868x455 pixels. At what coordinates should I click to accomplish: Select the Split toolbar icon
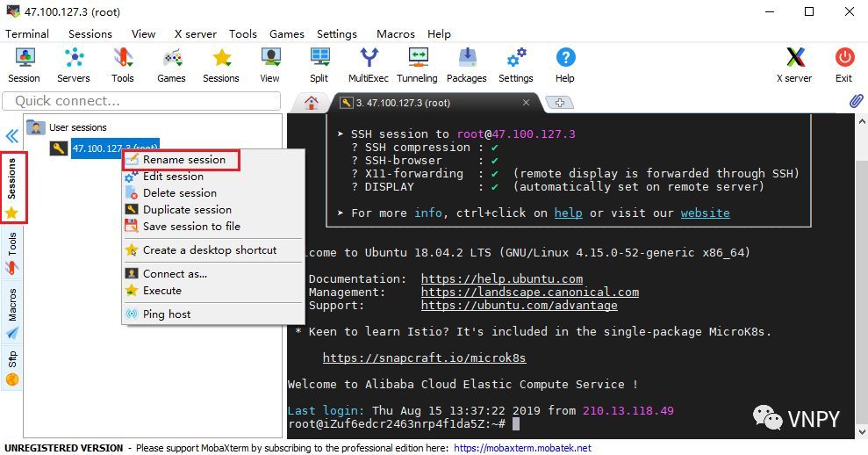(319, 65)
